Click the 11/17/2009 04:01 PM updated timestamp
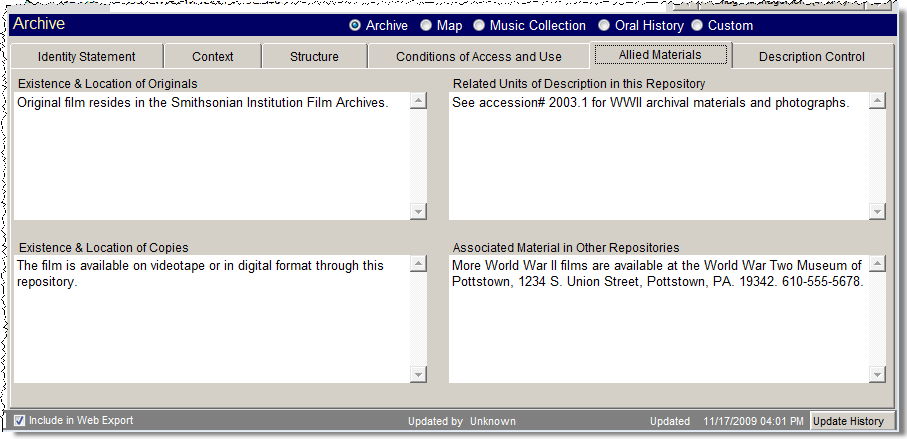The width and height of the screenshot is (907, 439). pos(754,421)
